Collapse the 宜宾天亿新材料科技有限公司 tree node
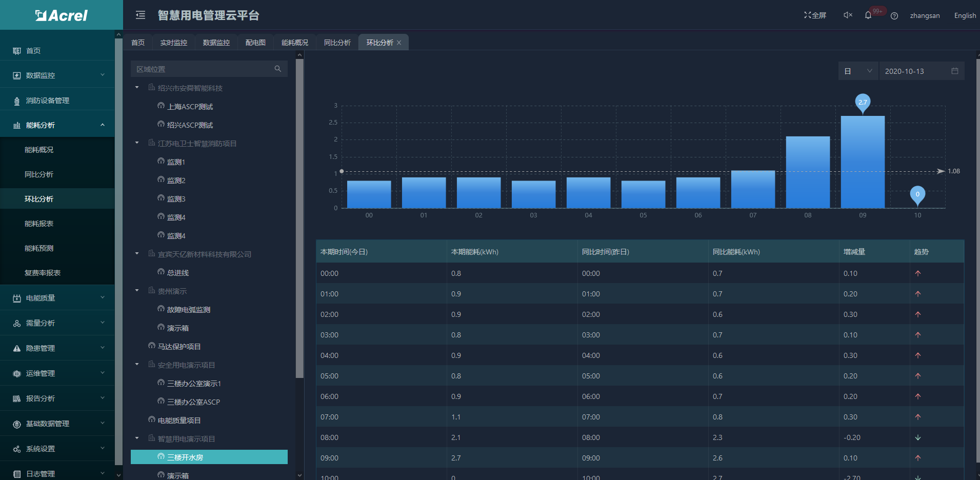 [137, 254]
